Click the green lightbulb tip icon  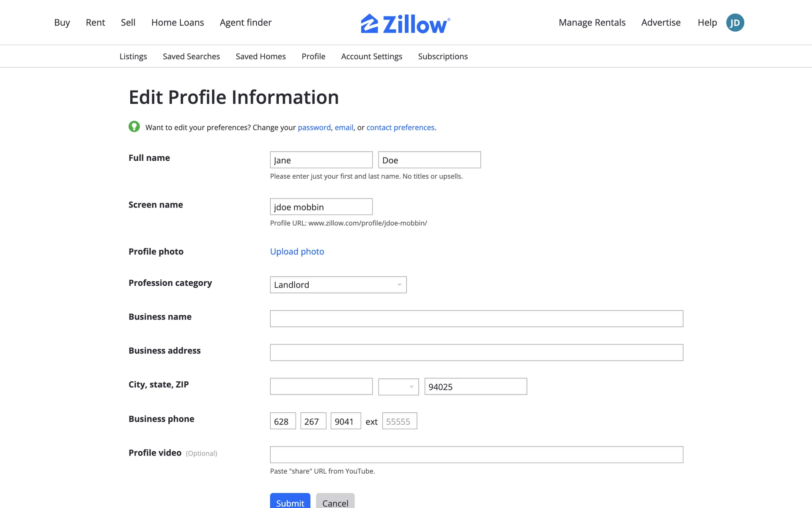pos(134,127)
